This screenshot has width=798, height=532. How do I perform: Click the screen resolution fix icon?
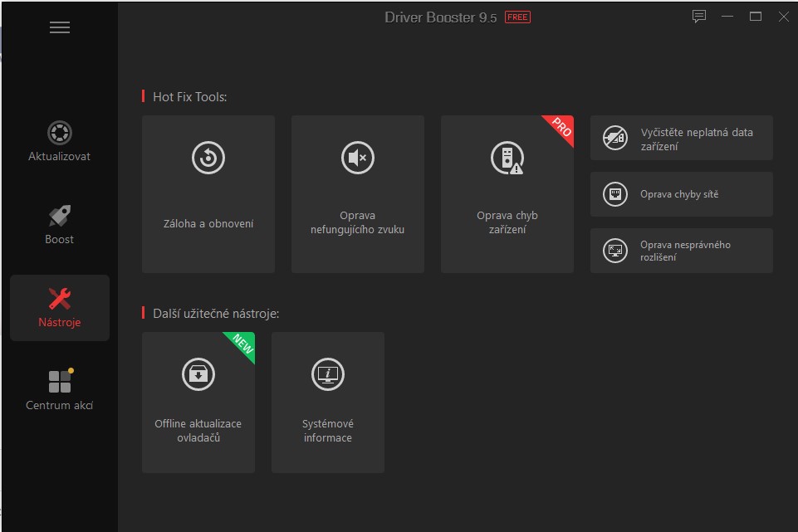coord(615,251)
